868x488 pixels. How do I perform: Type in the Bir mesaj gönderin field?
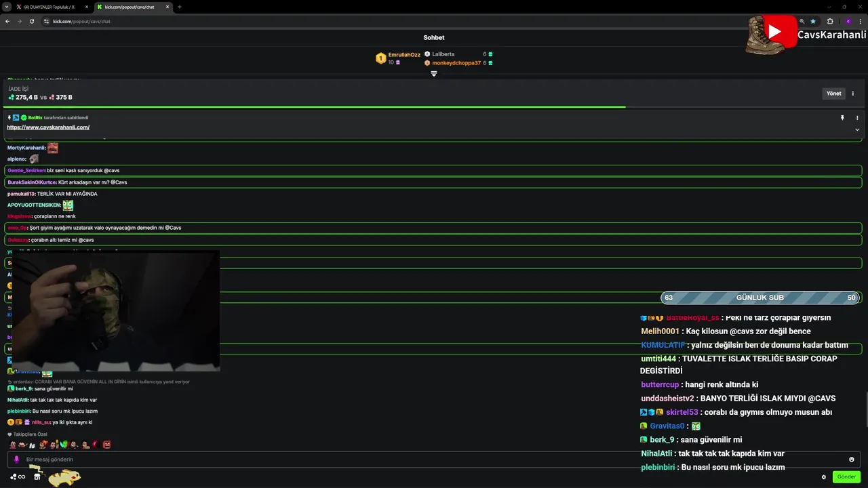click(434, 460)
